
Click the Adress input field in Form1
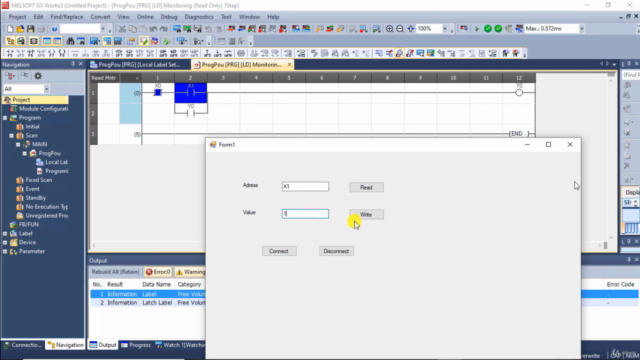(305, 187)
